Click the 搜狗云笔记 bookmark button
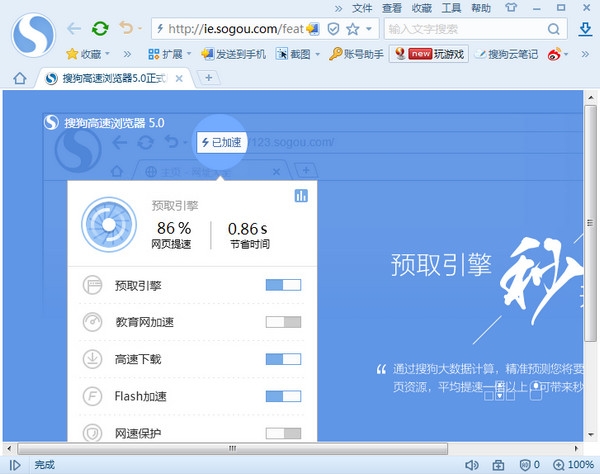Viewport: 600px width, 474px height. pyautogui.click(x=506, y=53)
